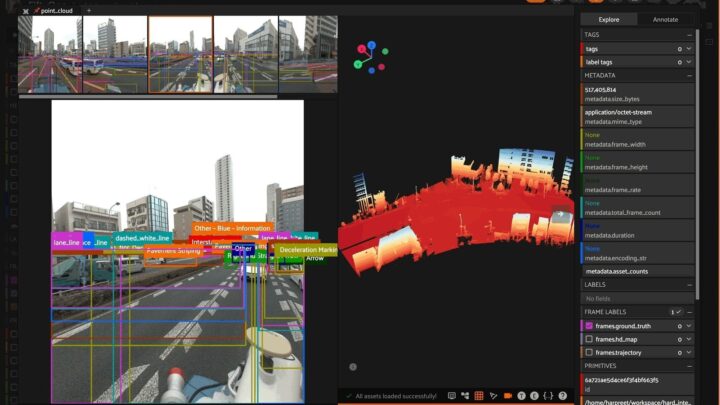Open the JSON braces icon
Viewport: 720px width, 405px height.
[x=548, y=396]
